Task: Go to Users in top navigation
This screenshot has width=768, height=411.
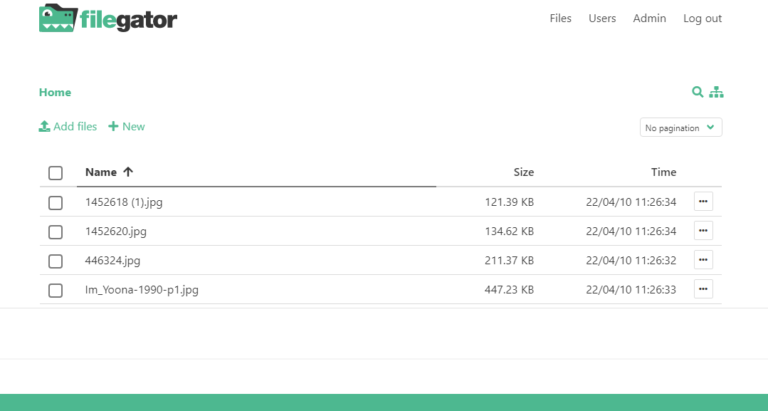Action: [x=602, y=18]
